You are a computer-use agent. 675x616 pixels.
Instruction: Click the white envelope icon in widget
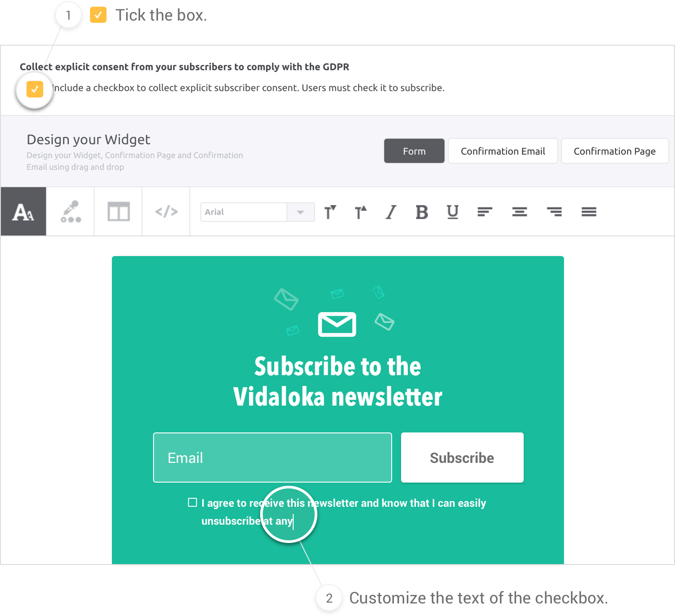point(337,324)
